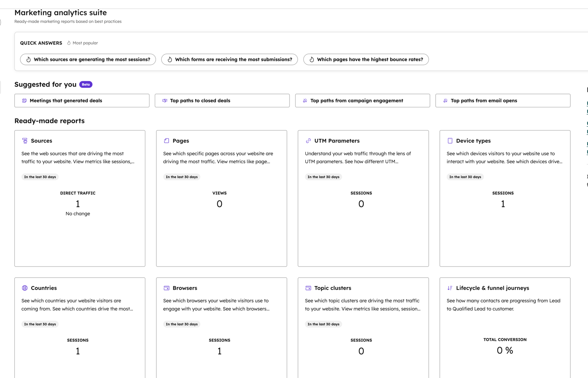
Task: Select the globe icon on the Countries card
Action: point(24,288)
